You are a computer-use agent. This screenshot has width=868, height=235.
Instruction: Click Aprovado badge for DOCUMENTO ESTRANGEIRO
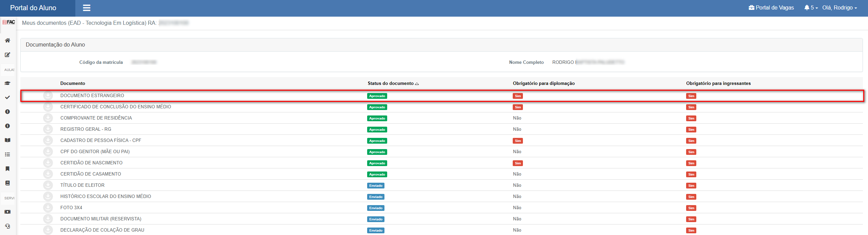pos(377,96)
